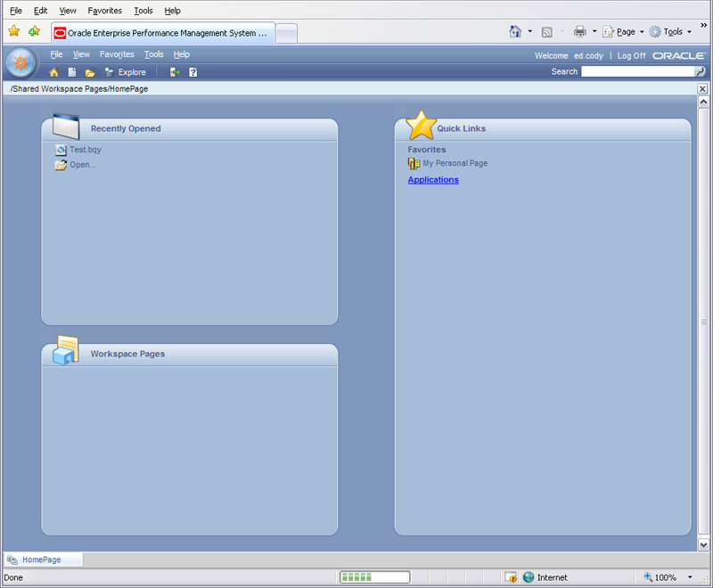Select the HomePage tab at bottom
Image resolution: width=713 pixels, height=588 pixels.
[43, 559]
